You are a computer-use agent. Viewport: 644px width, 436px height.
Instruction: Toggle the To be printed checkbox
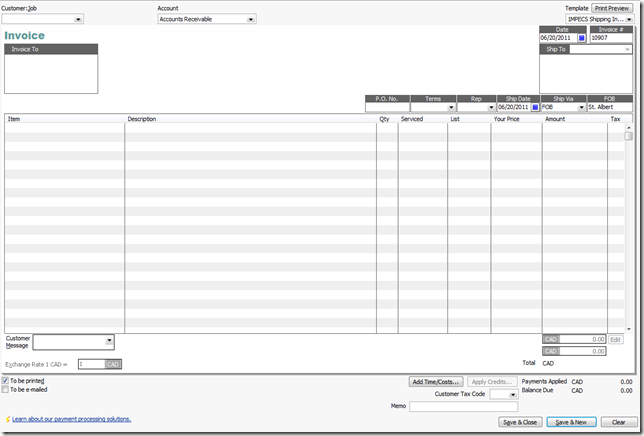click(5, 381)
